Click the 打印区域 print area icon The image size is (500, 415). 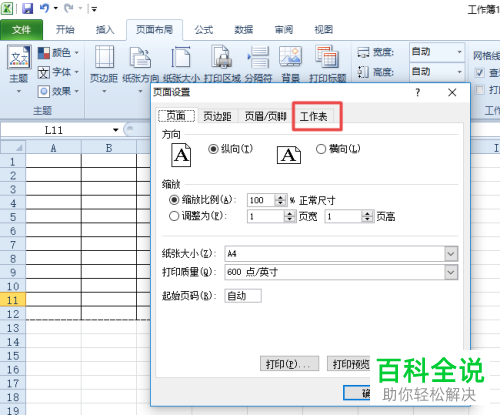pos(222,57)
